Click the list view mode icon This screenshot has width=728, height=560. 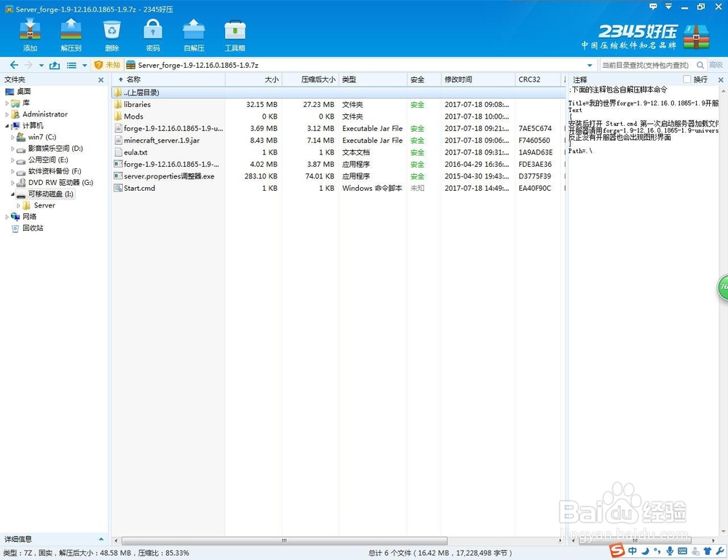tap(71, 66)
